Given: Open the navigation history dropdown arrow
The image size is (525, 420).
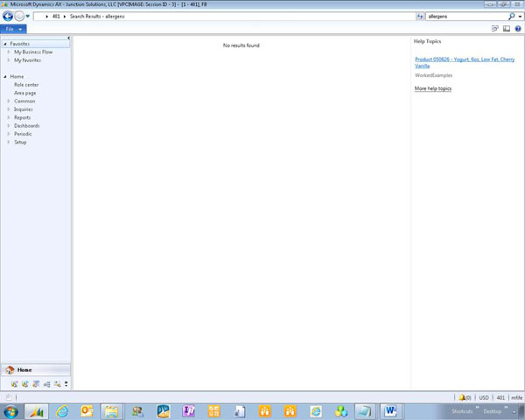Looking at the screenshot, I should coord(28,16).
